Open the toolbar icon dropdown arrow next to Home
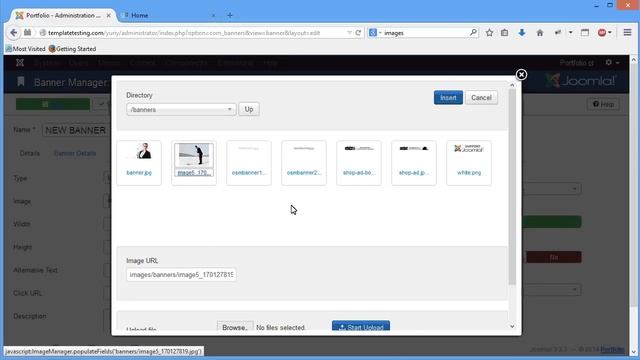This screenshot has width=640, height=360. point(571,33)
